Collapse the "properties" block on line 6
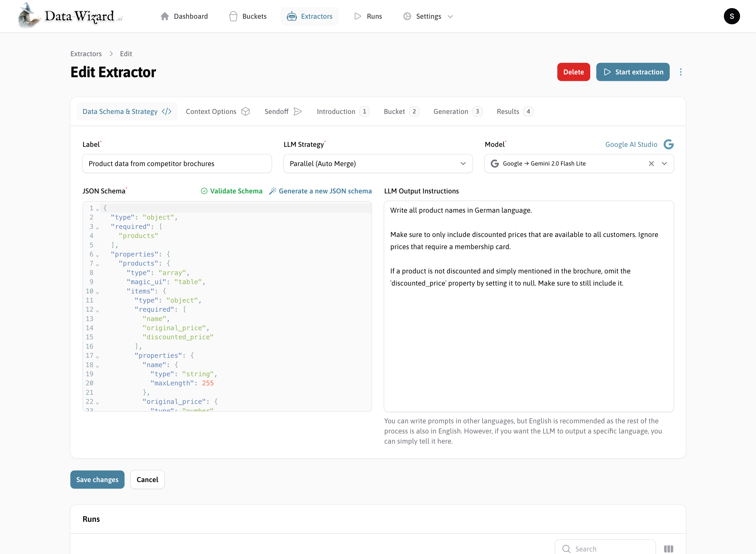This screenshot has width=756, height=554. point(97,255)
